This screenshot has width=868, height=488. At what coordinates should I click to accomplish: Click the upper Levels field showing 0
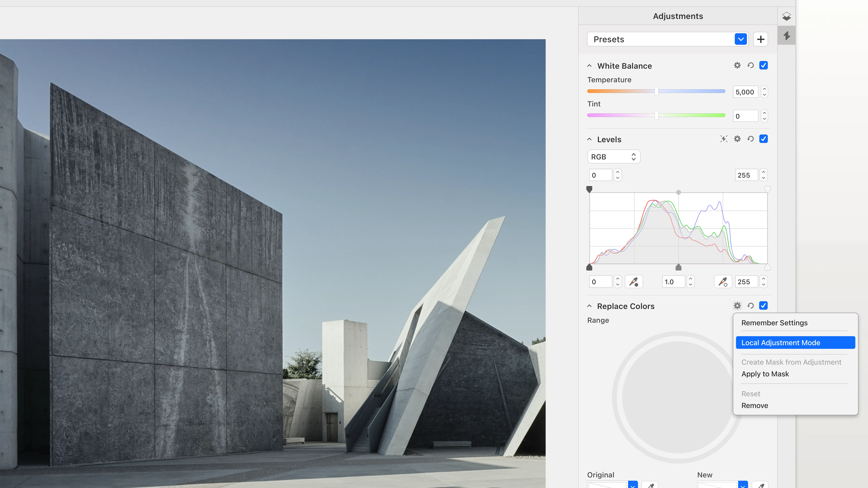click(600, 175)
